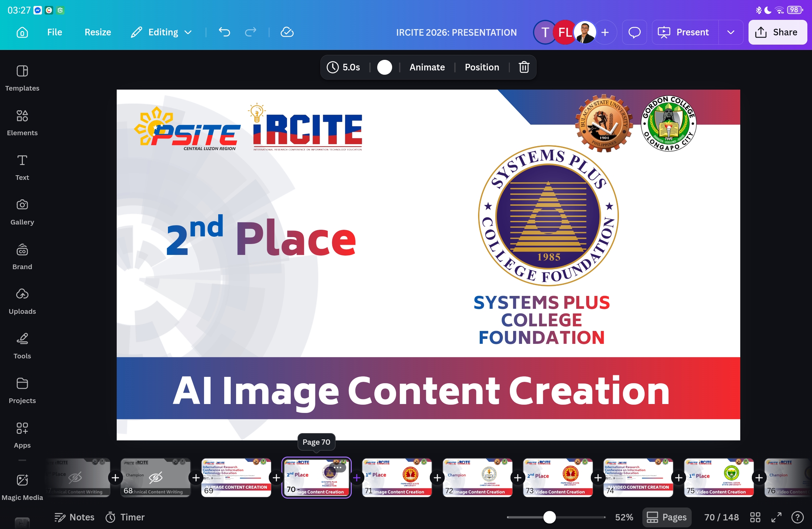The width and height of the screenshot is (812, 529).
Task: Open the Gallery sidebar tab
Action: 22,212
